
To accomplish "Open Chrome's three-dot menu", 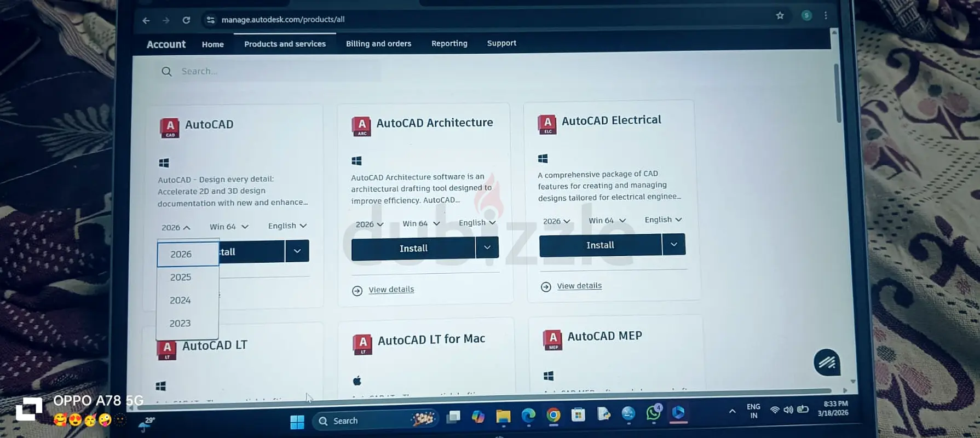I will tap(826, 15).
